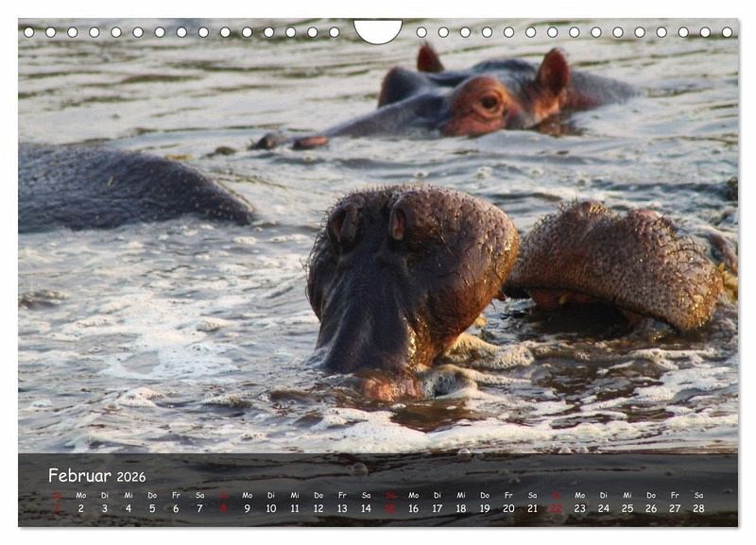This screenshot has width=756, height=545.
Task: Click the background hippo's eye
Action: pos(489,102)
